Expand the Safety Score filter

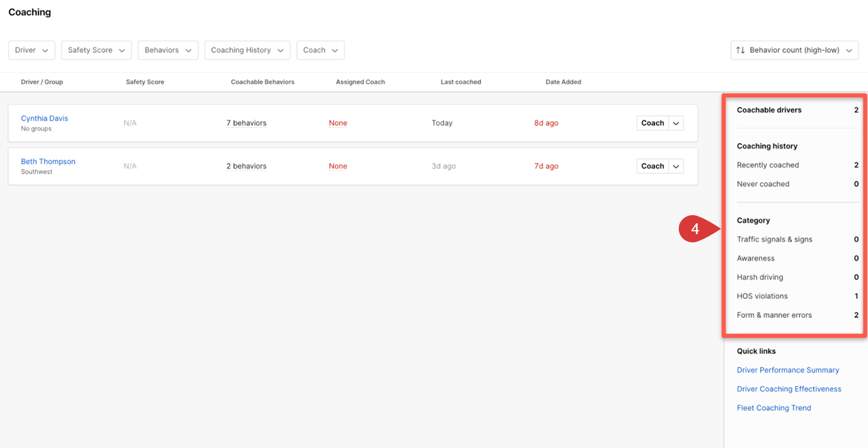click(x=96, y=50)
